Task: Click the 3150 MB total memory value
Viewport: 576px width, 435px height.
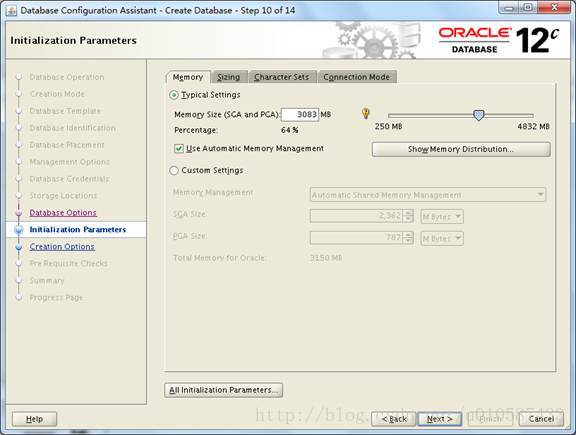Action: 326,258
